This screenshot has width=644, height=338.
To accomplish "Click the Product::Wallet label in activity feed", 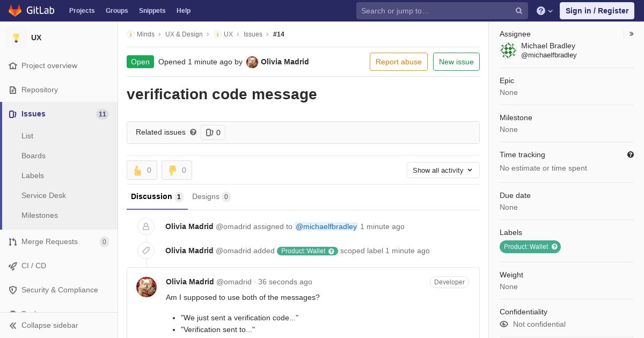I will (308, 251).
